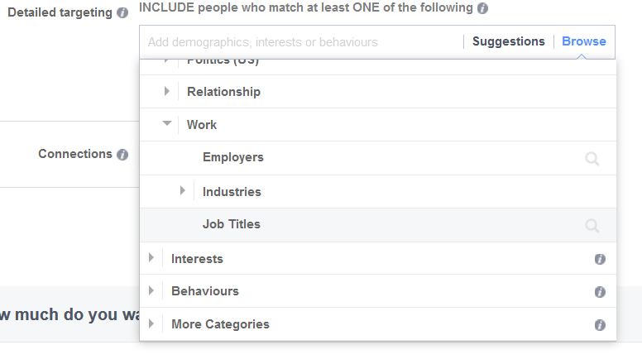Open the Suggestions tab
642x364 pixels.
[x=508, y=41]
